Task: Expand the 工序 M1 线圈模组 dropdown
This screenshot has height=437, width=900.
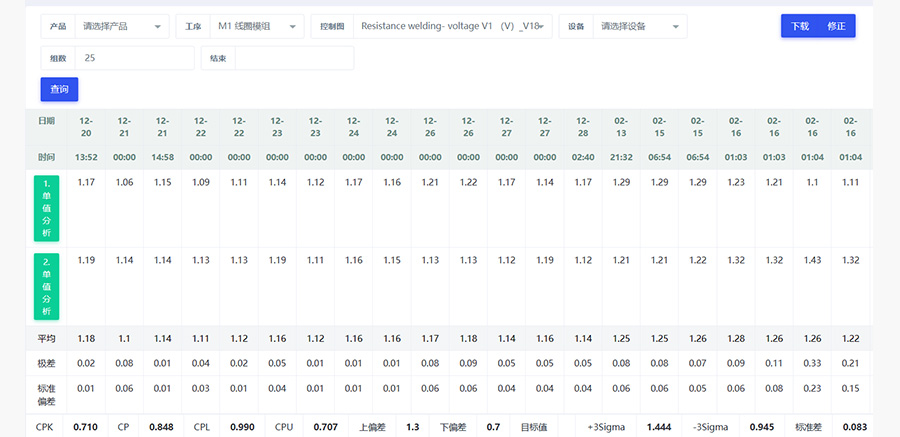Action: coord(254,26)
